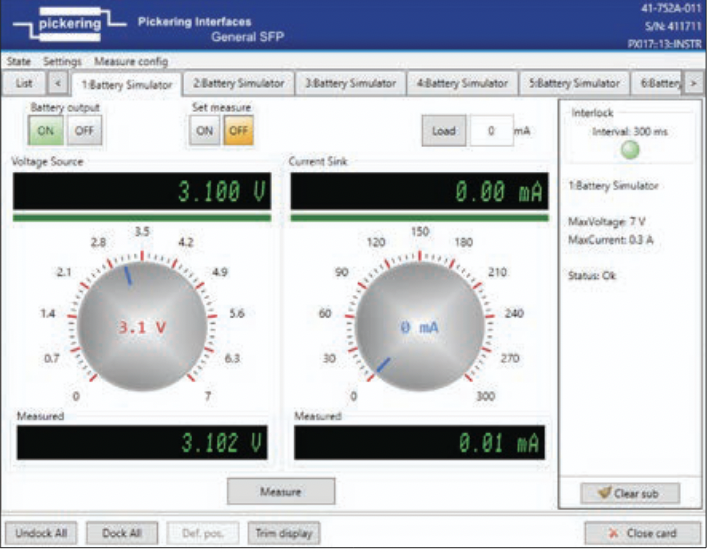708x552 pixels.
Task: Turn Battery output OFF
Action: click(84, 131)
